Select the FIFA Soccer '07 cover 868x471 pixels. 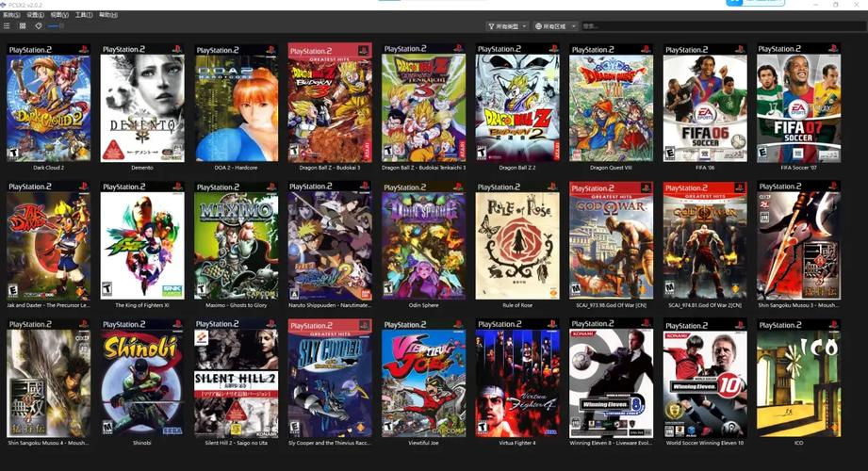[x=798, y=102]
